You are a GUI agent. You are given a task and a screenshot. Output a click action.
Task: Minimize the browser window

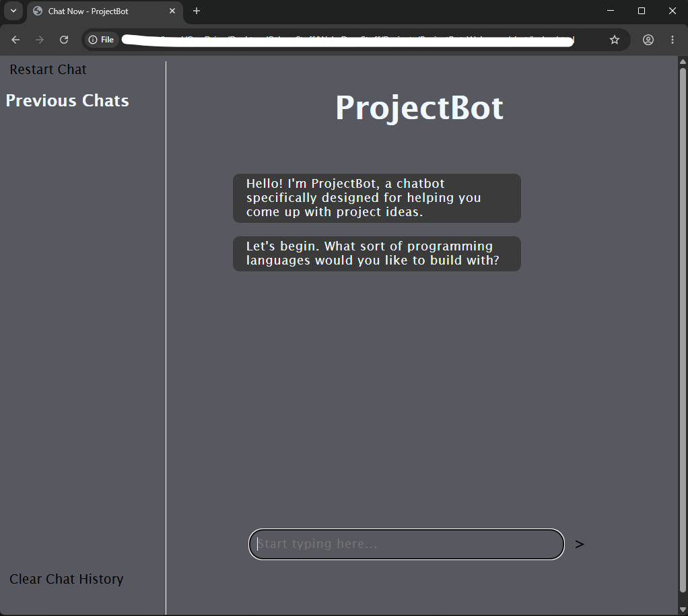pyautogui.click(x=611, y=11)
